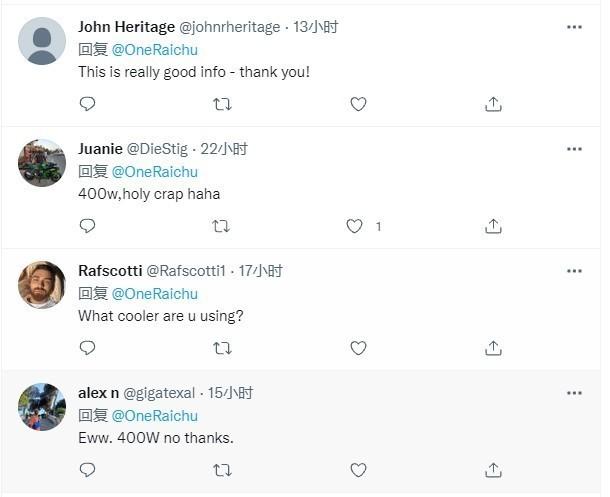View Juanie's profile avatar
The width and height of the screenshot is (610, 497).
pyautogui.click(x=42, y=163)
